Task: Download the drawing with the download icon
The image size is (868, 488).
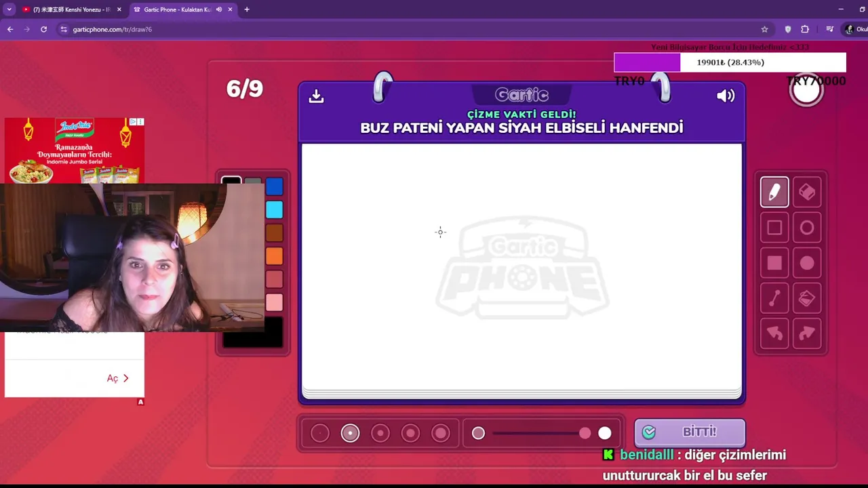Action: tap(316, 96)
